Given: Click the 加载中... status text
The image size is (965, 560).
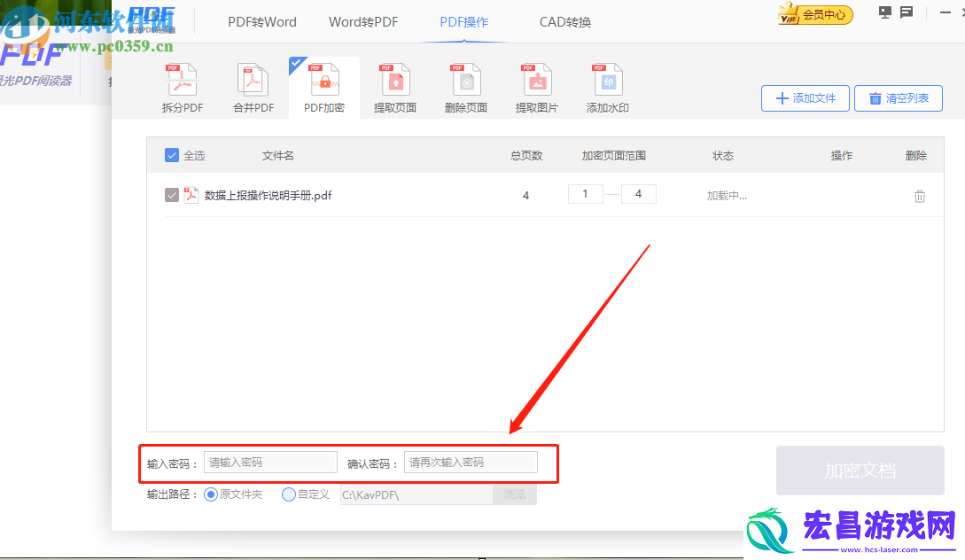Looking at the screenshot, I should [x=727, y=196].
